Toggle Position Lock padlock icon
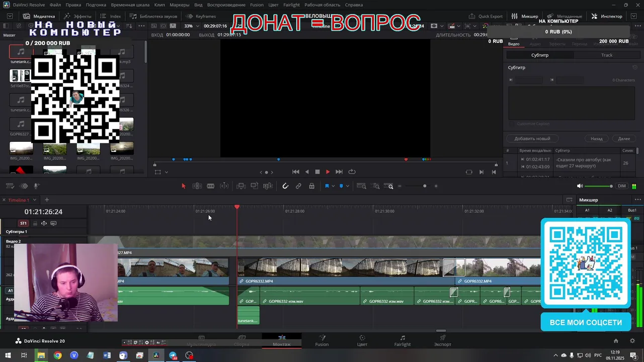Viewport: 644px width, 362px height. click(312, 186)
